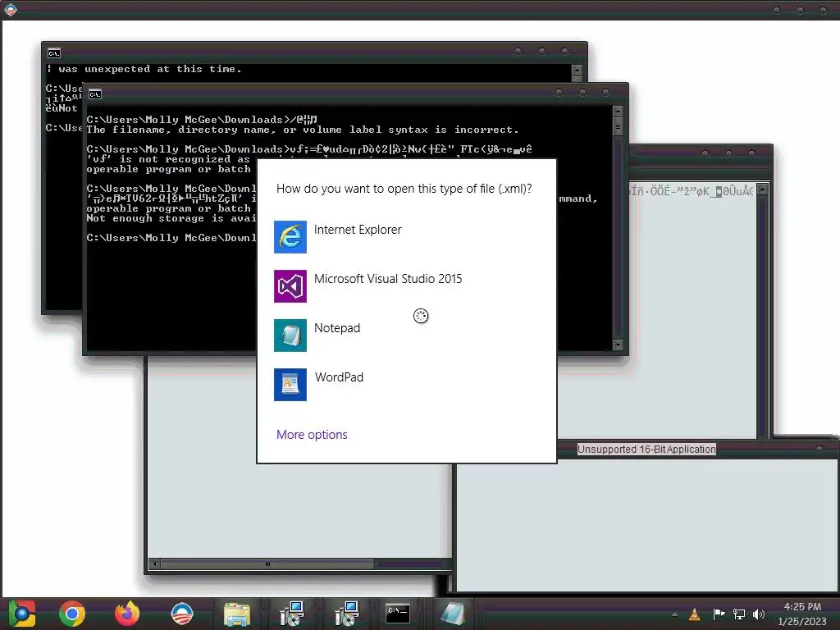
Task: Choose the Internet Explorer icon in open-with dialog
Action: point(290,237)
